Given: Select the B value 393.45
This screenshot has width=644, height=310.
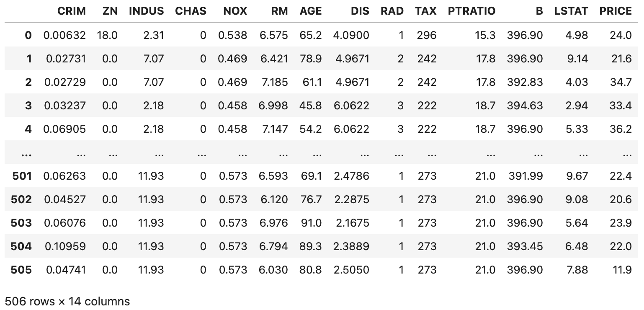Looking at the screenshot, I should tap(525, 246).
